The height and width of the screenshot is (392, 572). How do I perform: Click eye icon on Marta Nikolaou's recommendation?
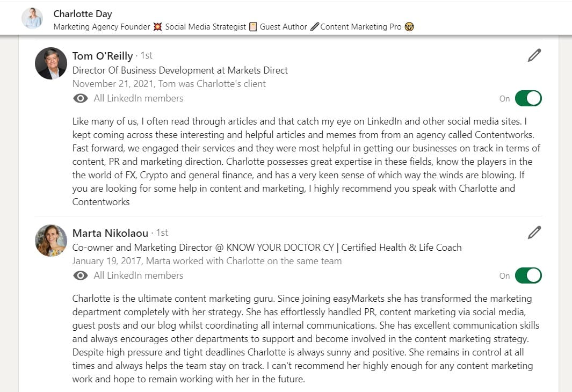coord(81,275)
